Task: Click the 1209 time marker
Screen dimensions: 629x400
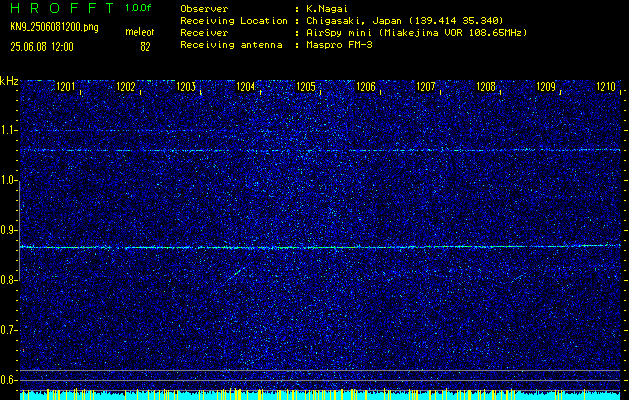Action: pos(546,86)
